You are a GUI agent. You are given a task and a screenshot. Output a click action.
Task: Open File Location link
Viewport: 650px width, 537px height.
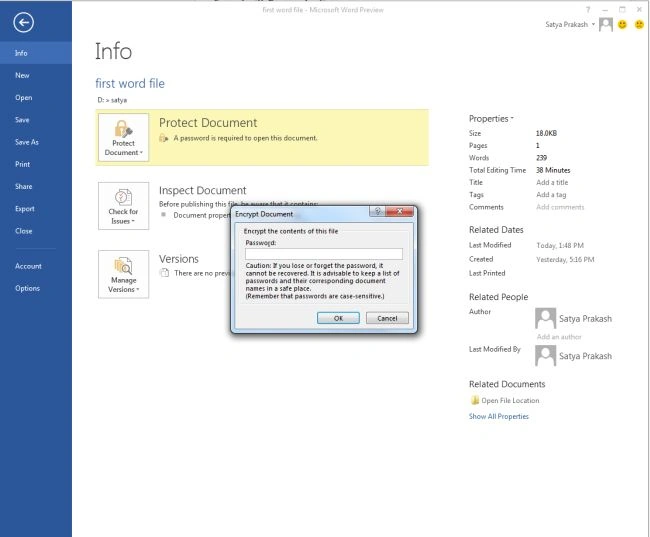click(x=510, y=401)
